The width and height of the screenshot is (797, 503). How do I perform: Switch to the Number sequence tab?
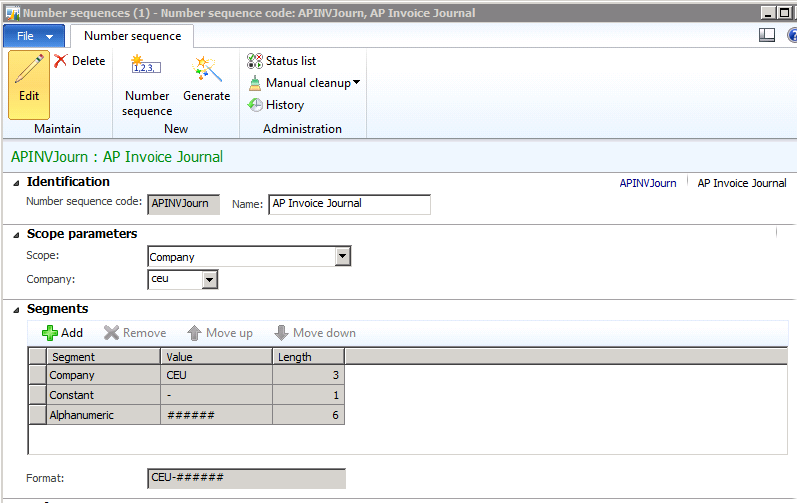[x=132, y=35]
